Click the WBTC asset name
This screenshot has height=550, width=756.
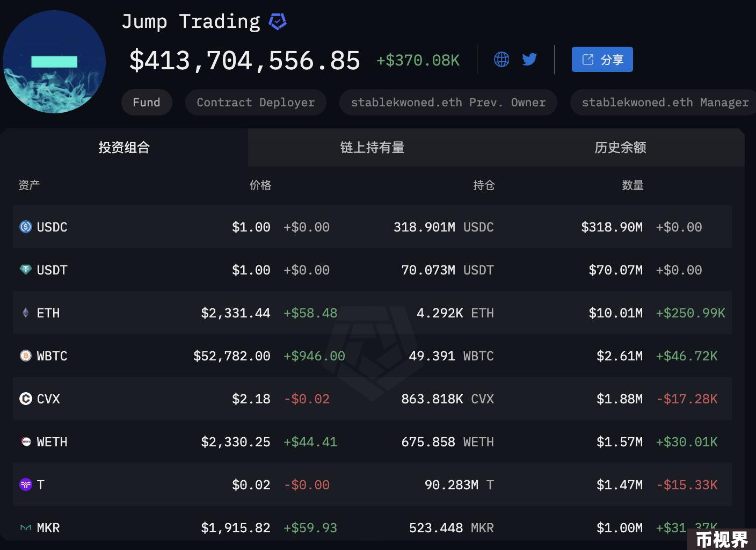(x=52, y=356)
